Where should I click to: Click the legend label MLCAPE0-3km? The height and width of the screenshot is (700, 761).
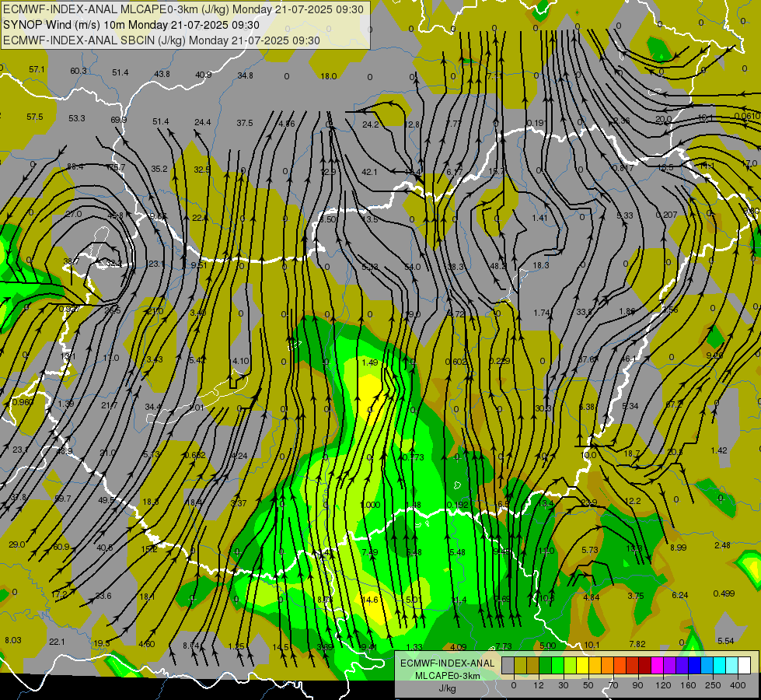click(x=447, y=676)
